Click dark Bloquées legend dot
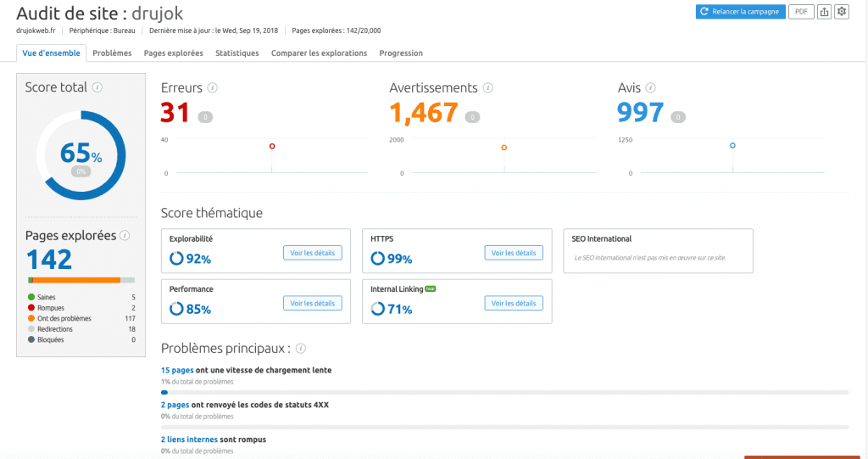The width and height of the screenshot is (868, 459). pyautogui.click(x=31, y=339)
